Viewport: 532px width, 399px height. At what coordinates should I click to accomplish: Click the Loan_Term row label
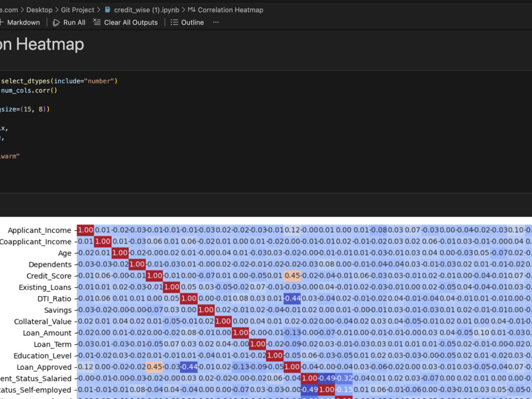(x=53, y=344)
